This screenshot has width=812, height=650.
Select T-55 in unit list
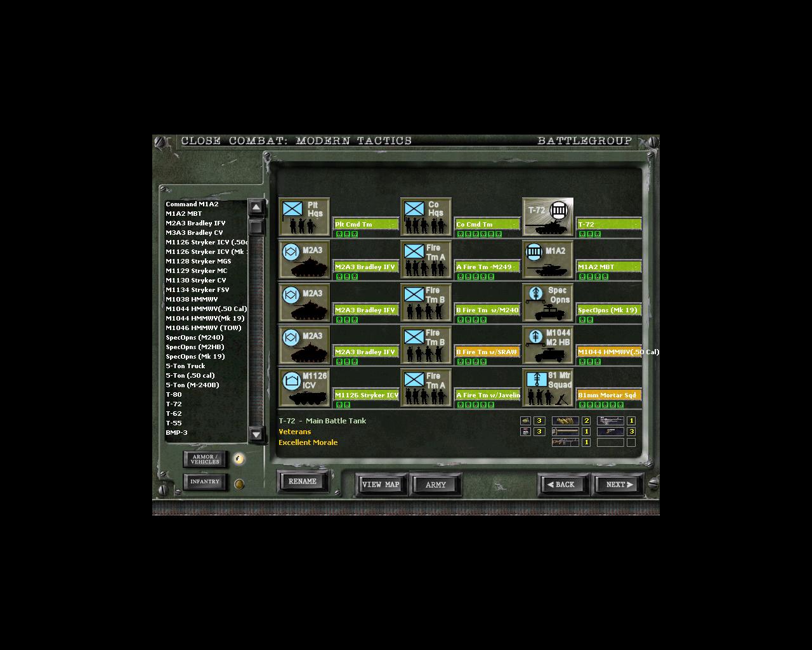pyautogui.click(x=174, y=423)
